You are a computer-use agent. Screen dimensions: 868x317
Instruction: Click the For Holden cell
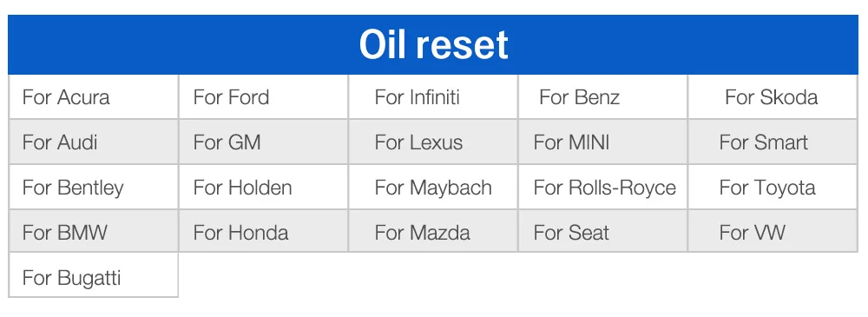[264, 188]
